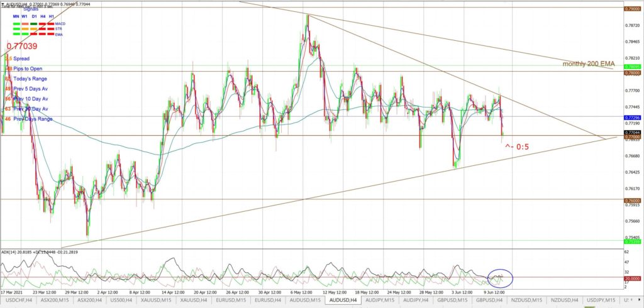Viewport: 644px width, 308px height.
Task: Click the D1 timeframe column header
Action: pyautogui.click(x=34, y=16)
